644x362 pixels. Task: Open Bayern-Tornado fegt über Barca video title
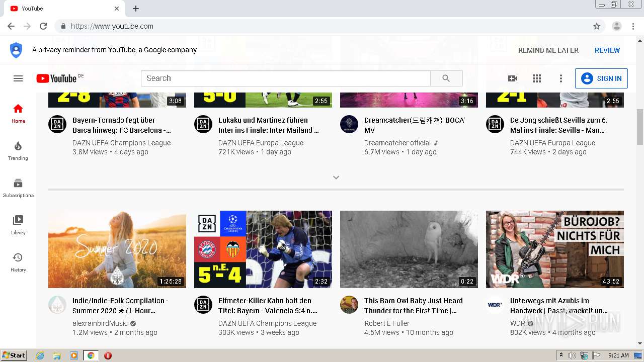click(x=121, y=125)
